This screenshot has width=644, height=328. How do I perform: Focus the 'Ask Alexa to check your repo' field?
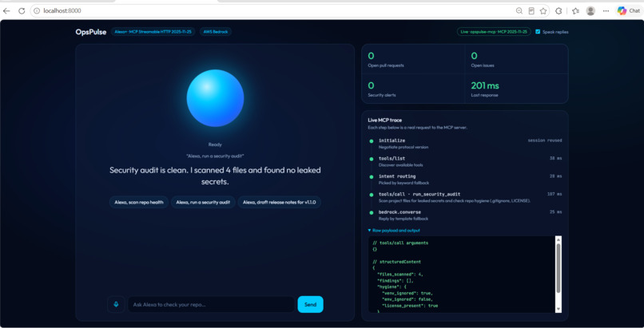(211, 305)
